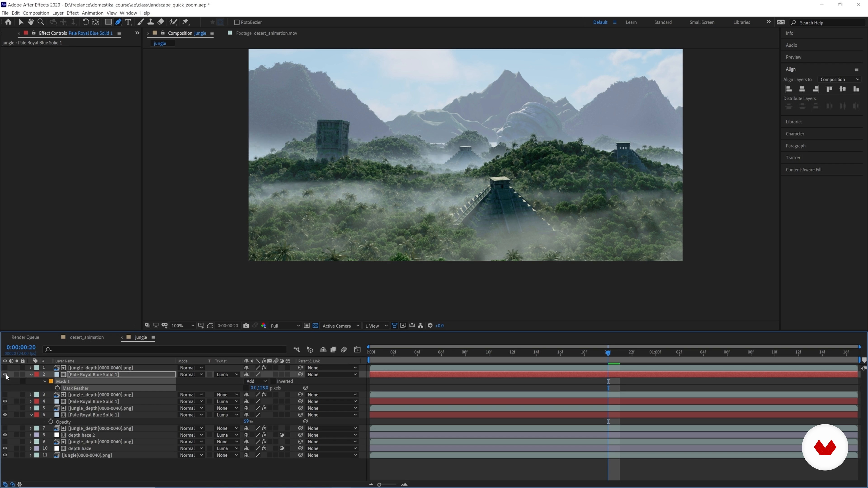
Task: Toggle Mask Feather stopwatch
Action: (x=57, y=388)
